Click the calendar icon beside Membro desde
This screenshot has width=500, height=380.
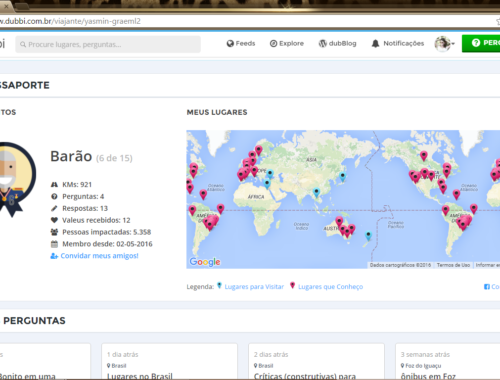[x=54, y=244]
